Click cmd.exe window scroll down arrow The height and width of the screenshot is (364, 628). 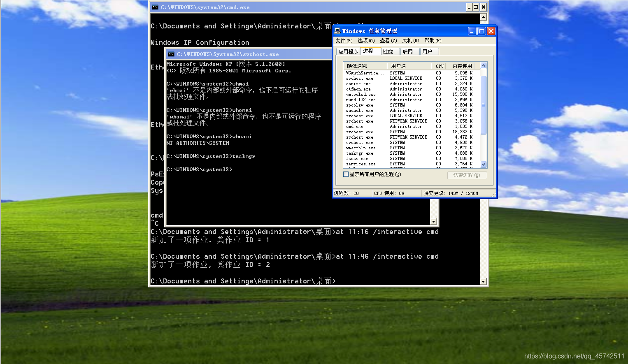point(484,282)
